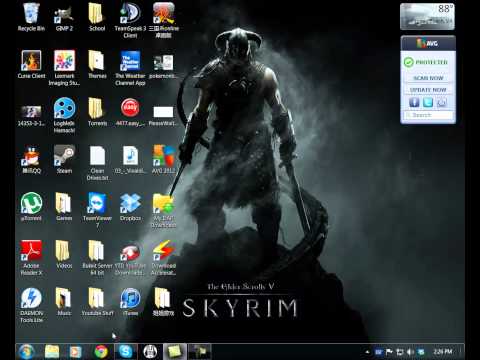The image size is (480, 360).
Task: Show hidden system tray icons
Action: (x=367, y=352)
